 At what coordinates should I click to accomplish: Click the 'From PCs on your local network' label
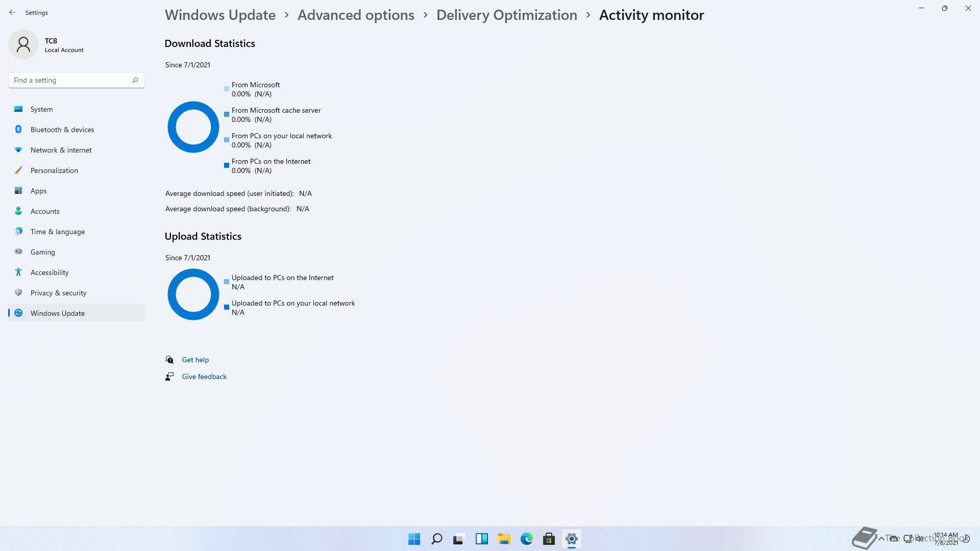(282, 136)
